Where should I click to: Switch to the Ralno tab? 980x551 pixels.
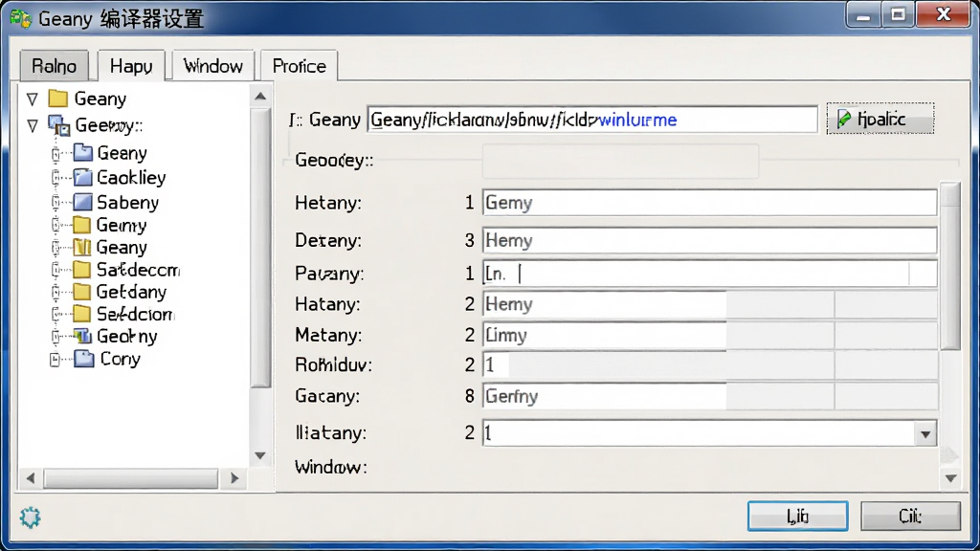pyautogui.click(x=55, y=66)
